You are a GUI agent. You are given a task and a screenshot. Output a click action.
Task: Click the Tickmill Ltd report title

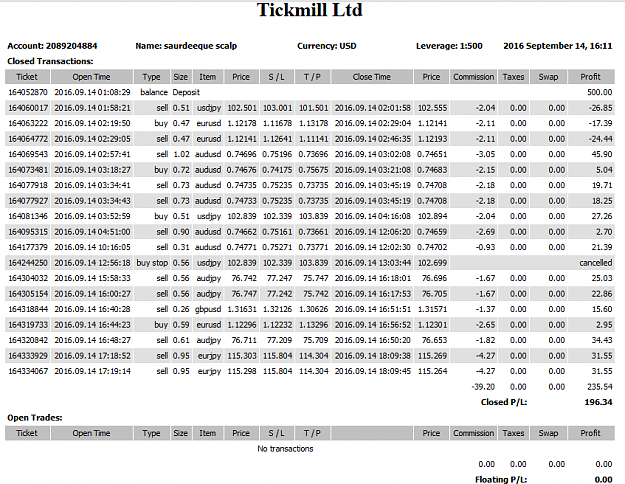click(x=310, y=10)
